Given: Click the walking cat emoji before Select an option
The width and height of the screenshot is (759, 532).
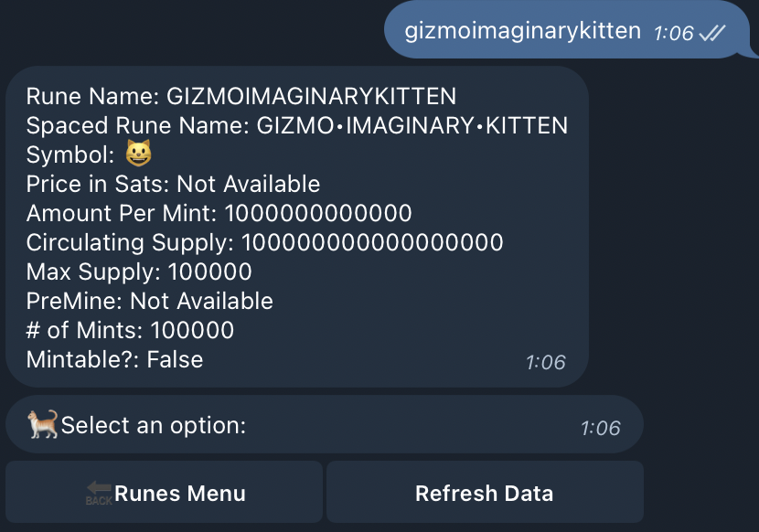Looking at the screenshot, I should 42,424.
